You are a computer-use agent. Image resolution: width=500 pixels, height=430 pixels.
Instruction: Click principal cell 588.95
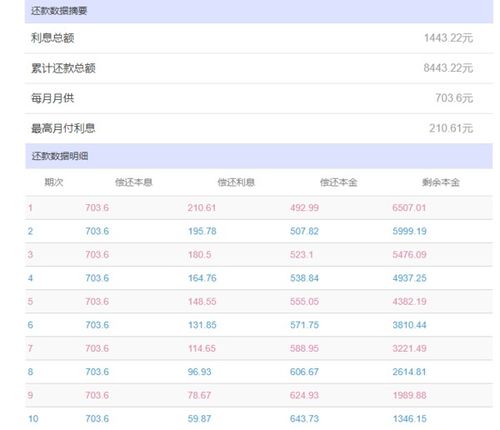304,348
